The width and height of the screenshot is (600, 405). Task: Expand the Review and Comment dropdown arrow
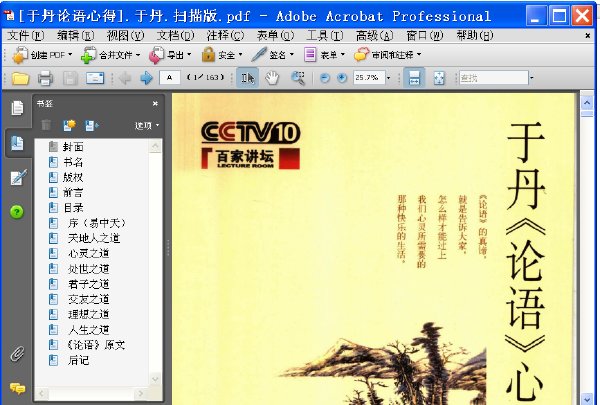click(x=419, y=55)
